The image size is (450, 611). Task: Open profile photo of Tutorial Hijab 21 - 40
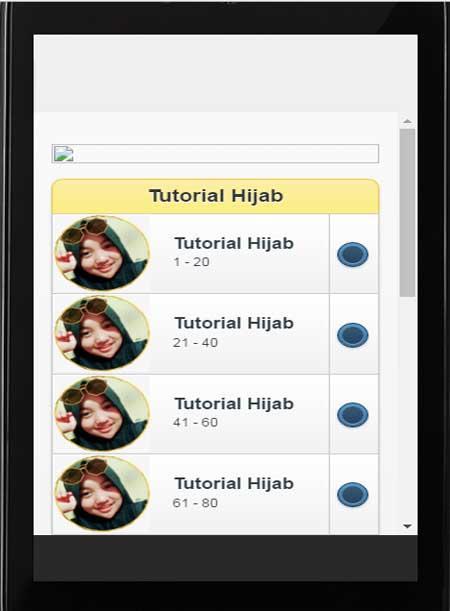pyautogui.click(x=102, y=334)
